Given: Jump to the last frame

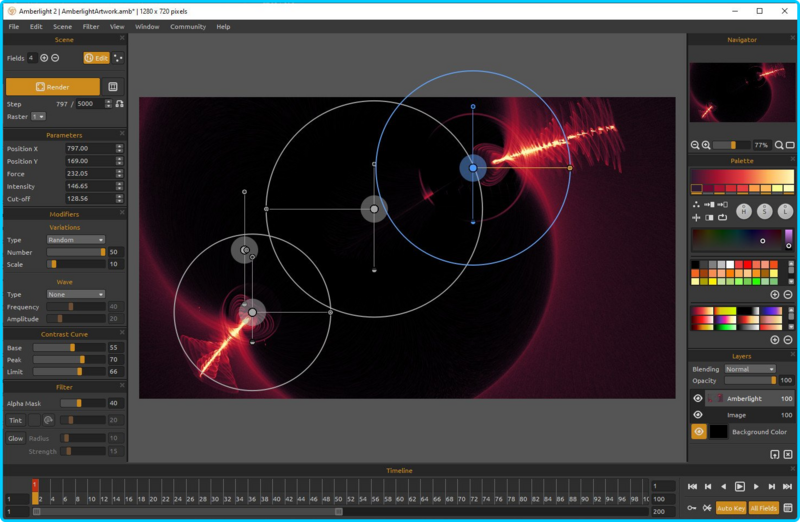Looking at the screenshot, I should coord(787,486).
